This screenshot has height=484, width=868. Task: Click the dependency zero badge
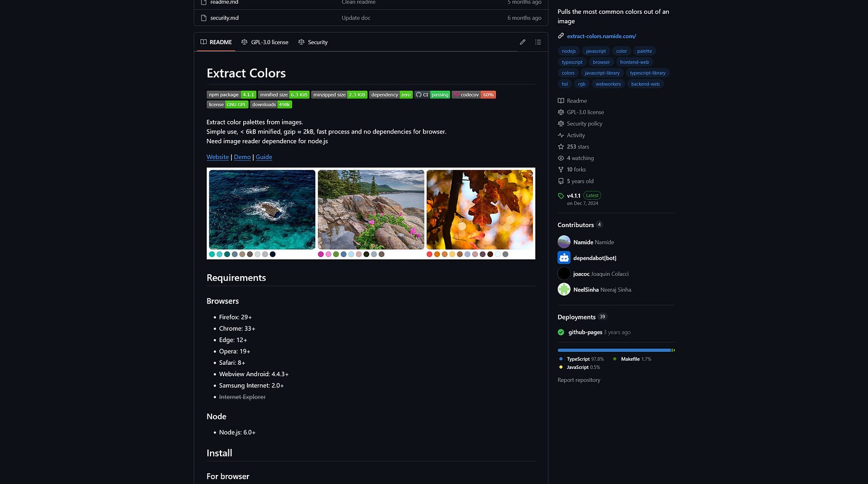click(x=391, y=95)
